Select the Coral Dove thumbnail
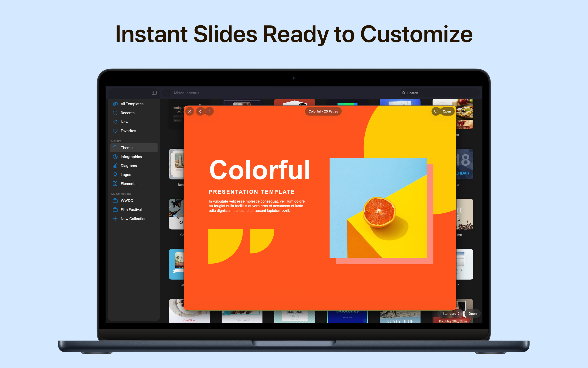Viewport: 588px width, 368px height. coord(189,311)
